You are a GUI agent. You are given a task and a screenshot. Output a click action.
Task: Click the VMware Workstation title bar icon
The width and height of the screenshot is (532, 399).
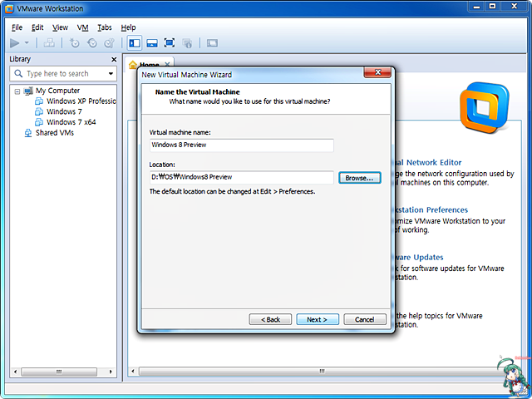tap(9, 9)
